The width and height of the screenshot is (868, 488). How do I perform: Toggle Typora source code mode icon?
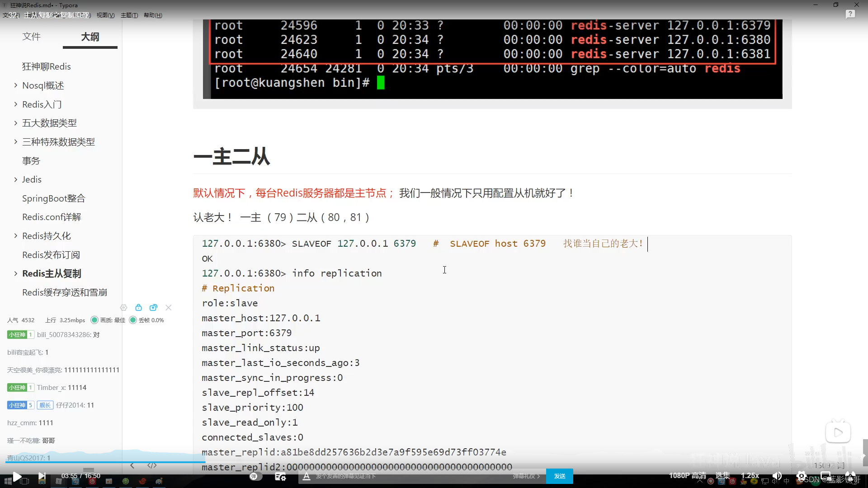[152, 466]
